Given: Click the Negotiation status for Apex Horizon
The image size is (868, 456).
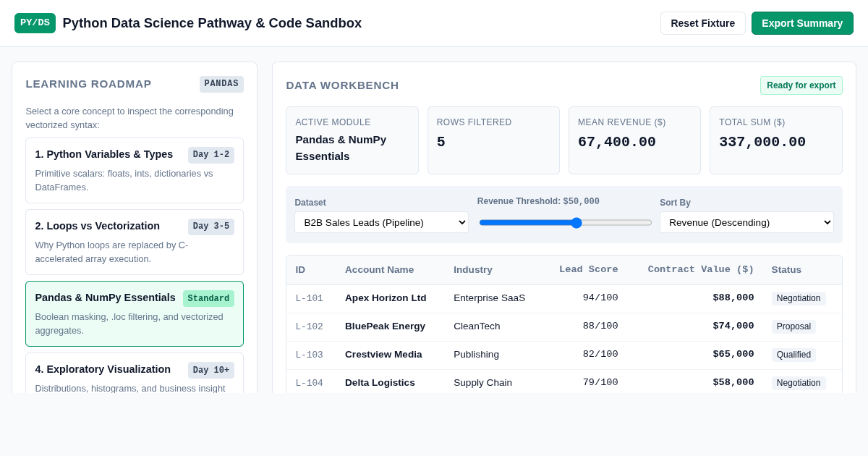Looking at the screenshot, I should 799,298.
